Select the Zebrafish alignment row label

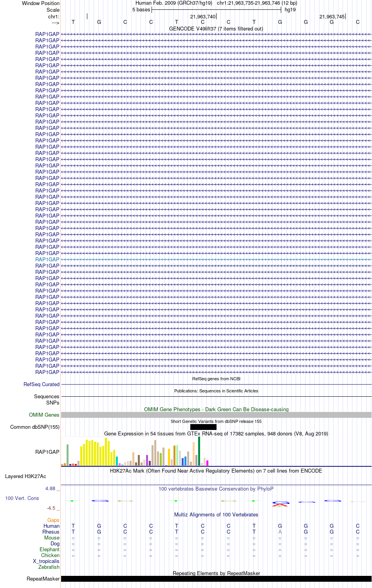(x=49, y=567)
